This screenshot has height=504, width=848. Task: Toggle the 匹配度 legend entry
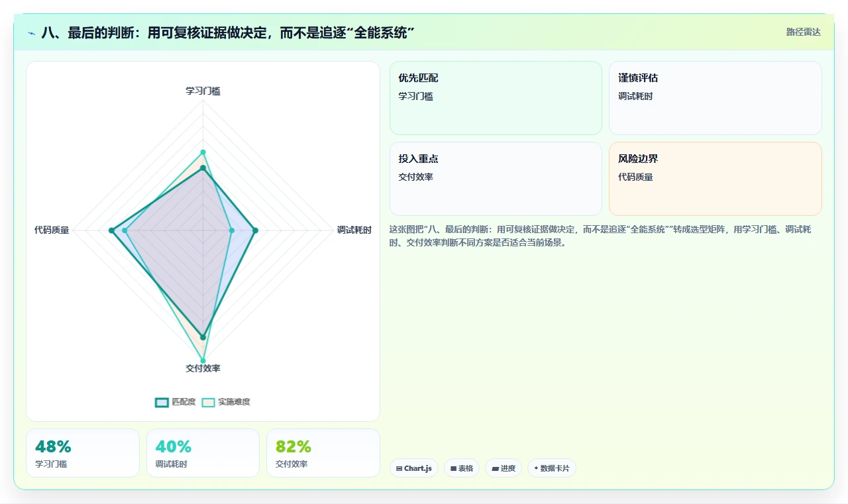(x=176, y=402)
